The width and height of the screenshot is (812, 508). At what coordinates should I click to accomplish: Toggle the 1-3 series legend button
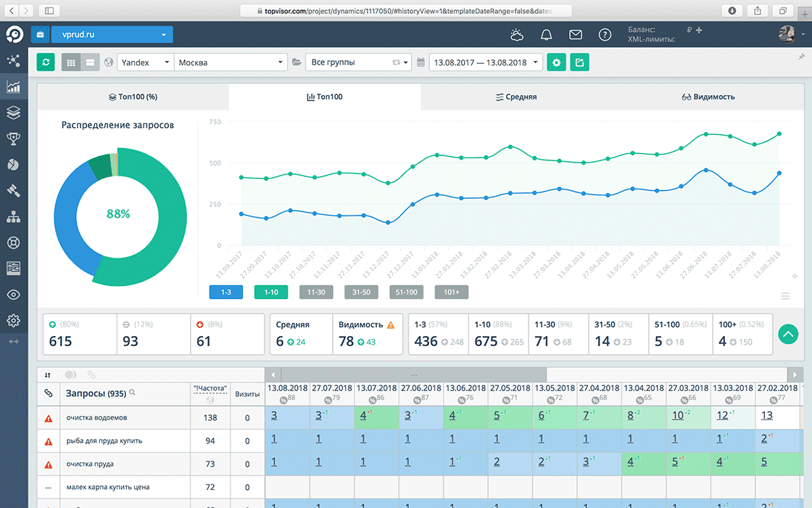coord(226,292)
